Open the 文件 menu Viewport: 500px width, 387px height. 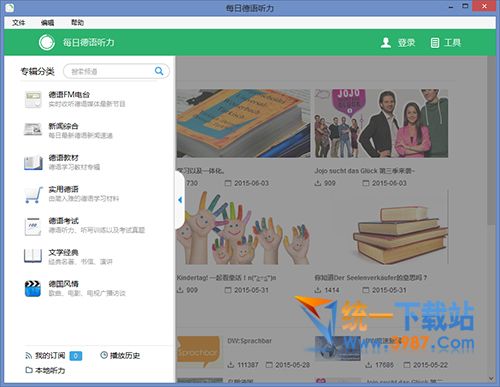18,23
